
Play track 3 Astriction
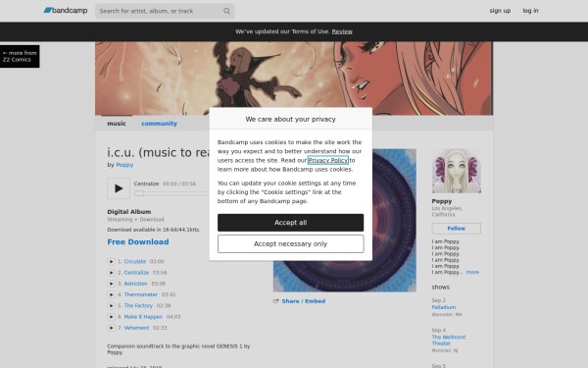click(112, 284)
